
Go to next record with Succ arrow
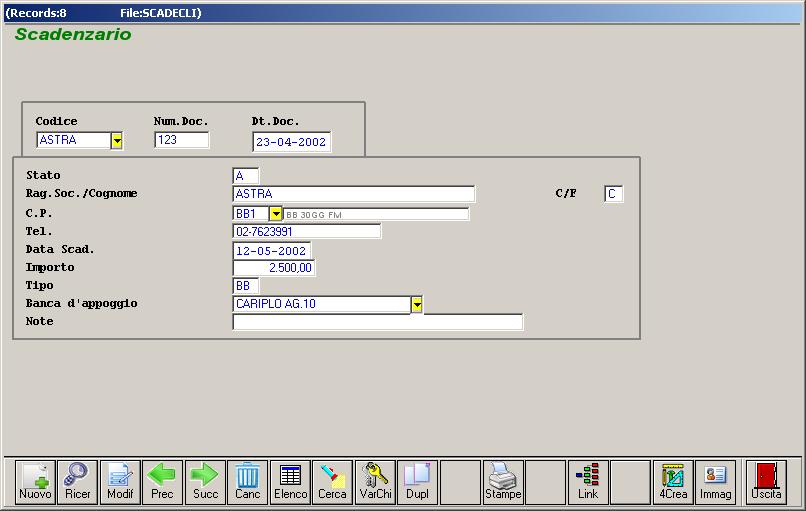click(205, 482)
